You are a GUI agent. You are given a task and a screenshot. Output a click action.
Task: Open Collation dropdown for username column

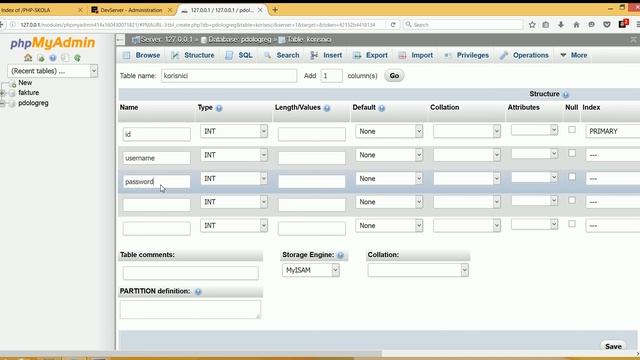[x=467, y=155]
